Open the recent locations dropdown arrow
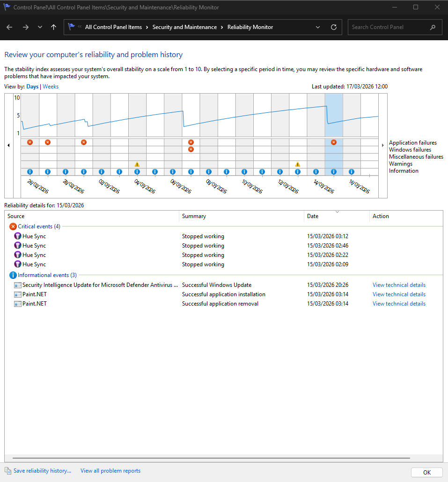 tap(40, 27)
